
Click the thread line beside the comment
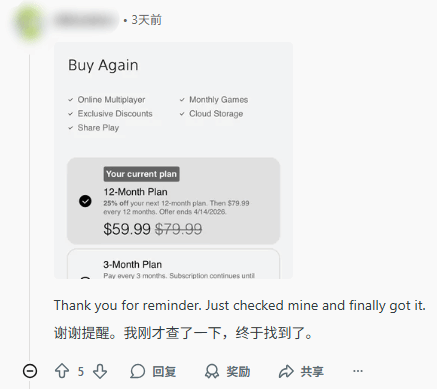pos(30,207)
